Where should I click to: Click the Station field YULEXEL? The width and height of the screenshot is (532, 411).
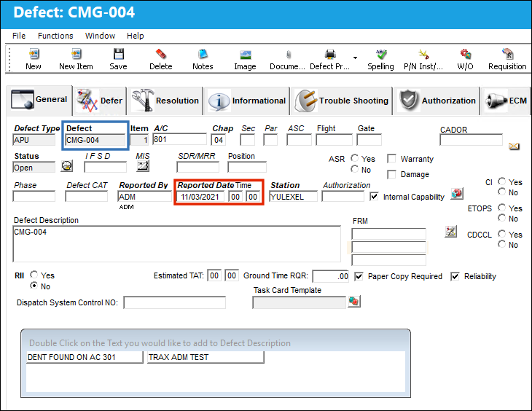[293, 197]
